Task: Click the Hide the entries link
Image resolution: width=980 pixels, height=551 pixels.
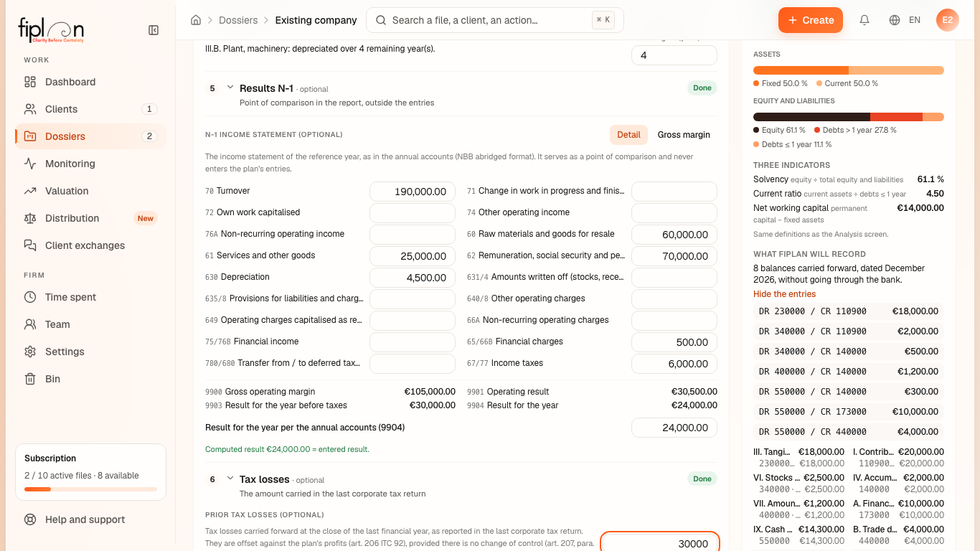Action: click(x=784, y=294)
